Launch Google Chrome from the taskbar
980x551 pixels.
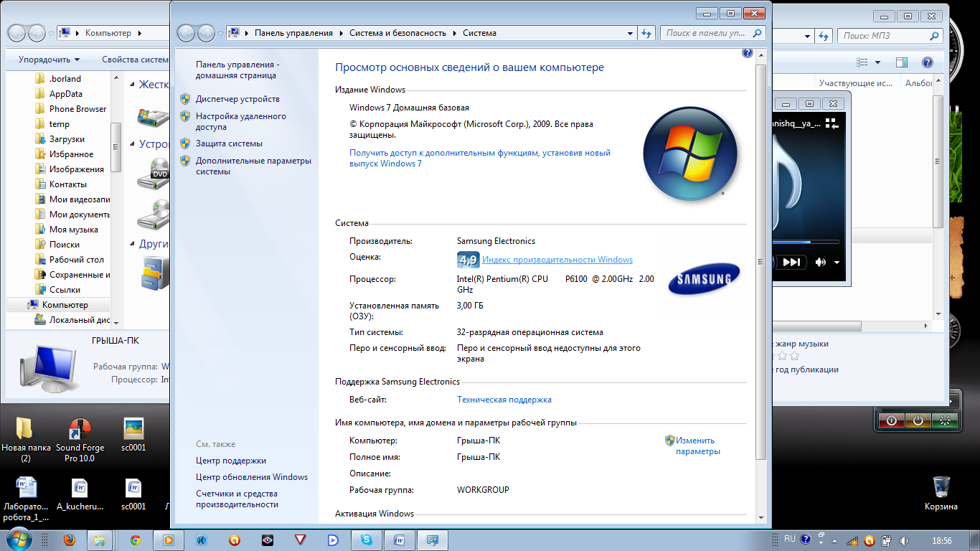[x=135, y=540]
